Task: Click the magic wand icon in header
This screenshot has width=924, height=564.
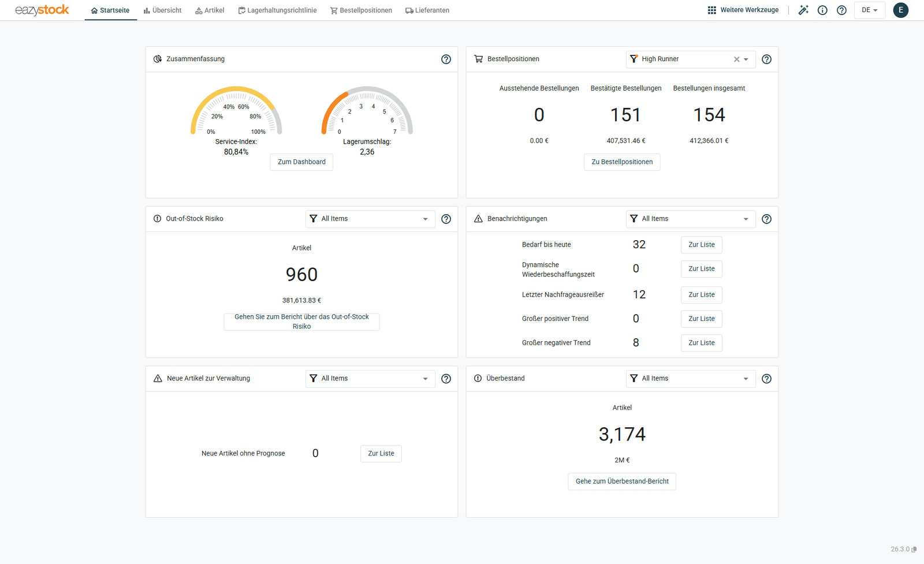Action: click(x=803, y=10)
